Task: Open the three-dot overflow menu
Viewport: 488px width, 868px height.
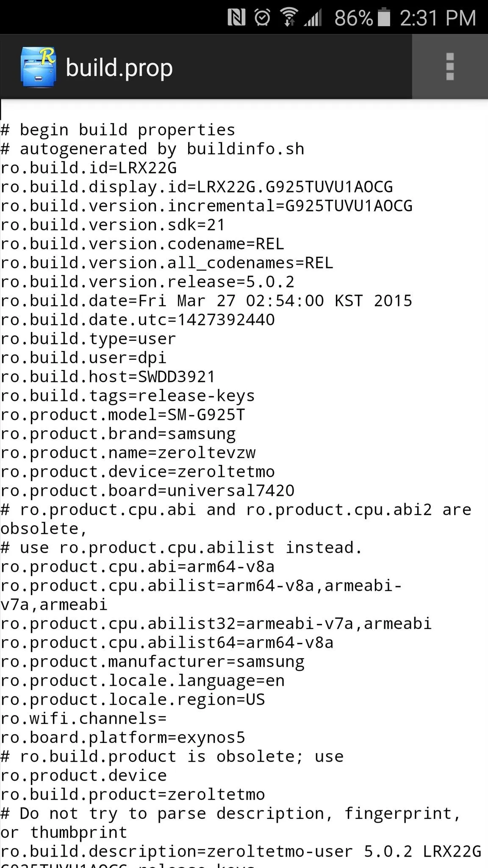Action: pyautogui.click(x=450, y=67)
